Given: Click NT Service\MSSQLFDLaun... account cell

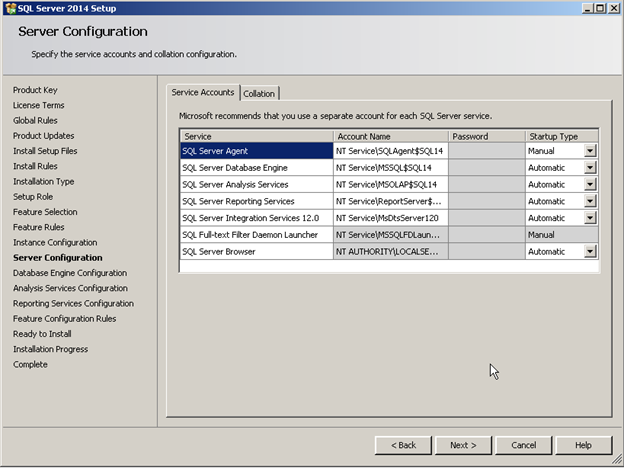Looking at the screenshot, I should tap(391, 234).
